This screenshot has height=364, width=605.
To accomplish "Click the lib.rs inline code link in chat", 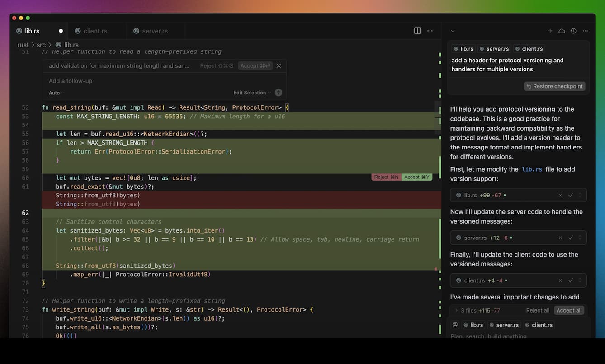I will point(533,169).
